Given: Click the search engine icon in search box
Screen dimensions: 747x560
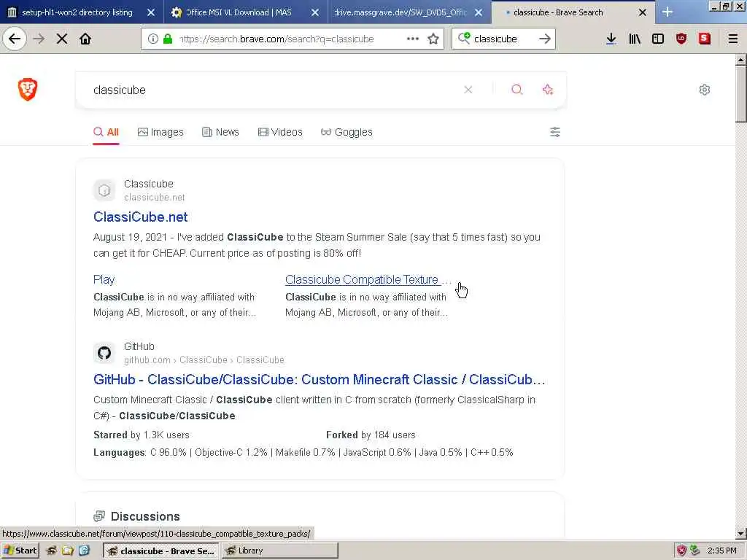Looking at the screenshot, I should [463, 38].
